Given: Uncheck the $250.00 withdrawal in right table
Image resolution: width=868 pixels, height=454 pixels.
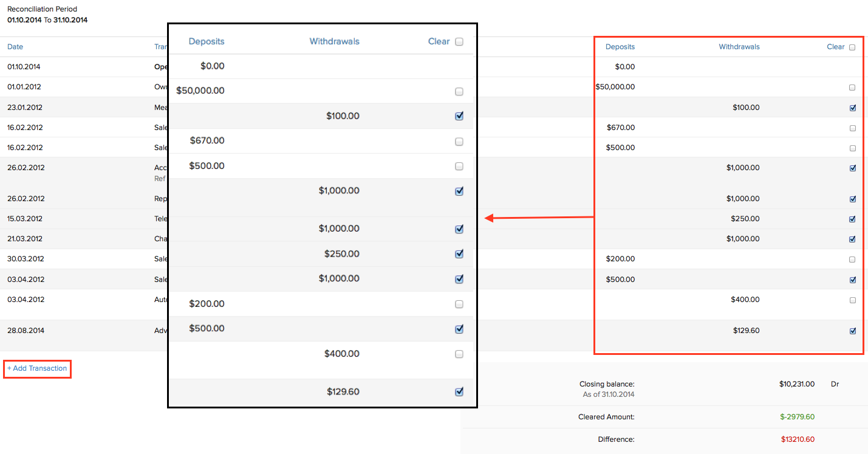Looking at the screenshot, I should coord(853,219).
